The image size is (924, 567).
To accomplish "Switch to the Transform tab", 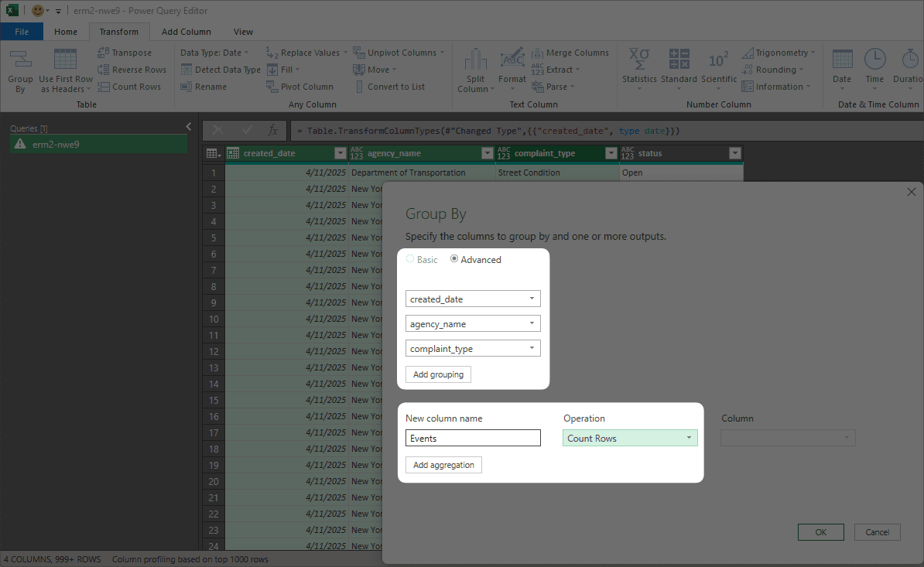I will tap(119, 32).
